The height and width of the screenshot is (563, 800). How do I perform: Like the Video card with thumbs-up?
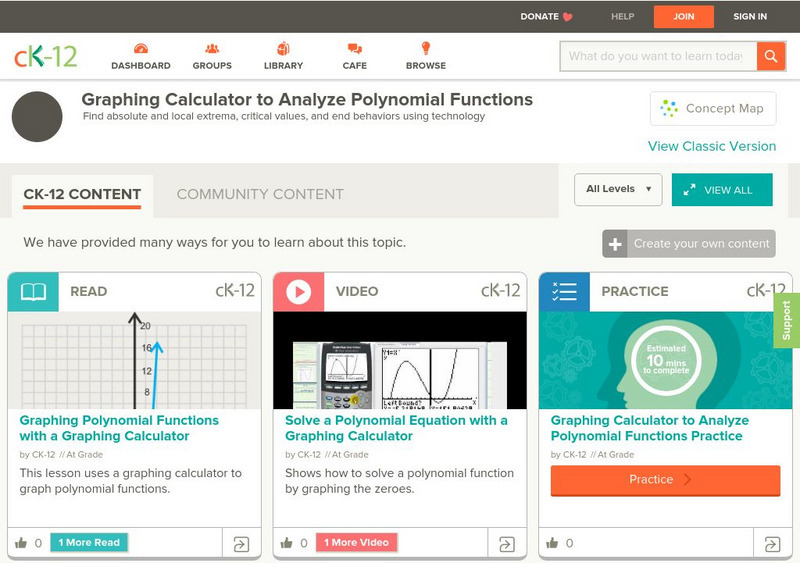click(287, 543)
